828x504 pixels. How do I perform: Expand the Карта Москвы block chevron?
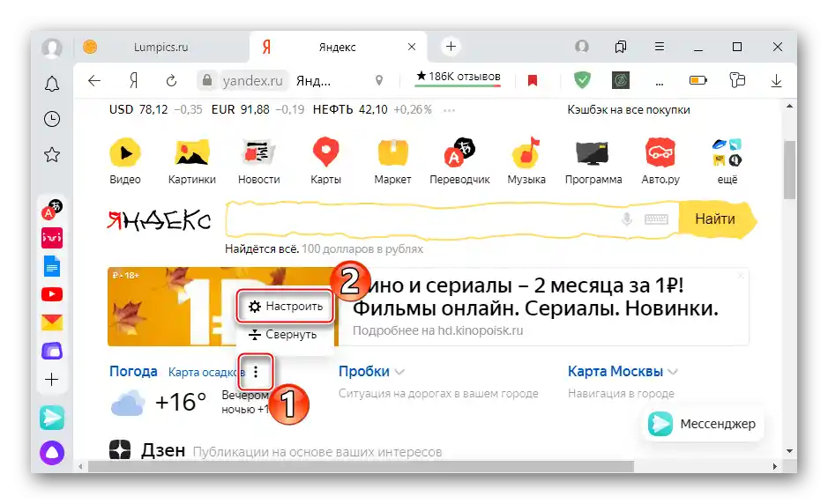[x=673, y=372]
